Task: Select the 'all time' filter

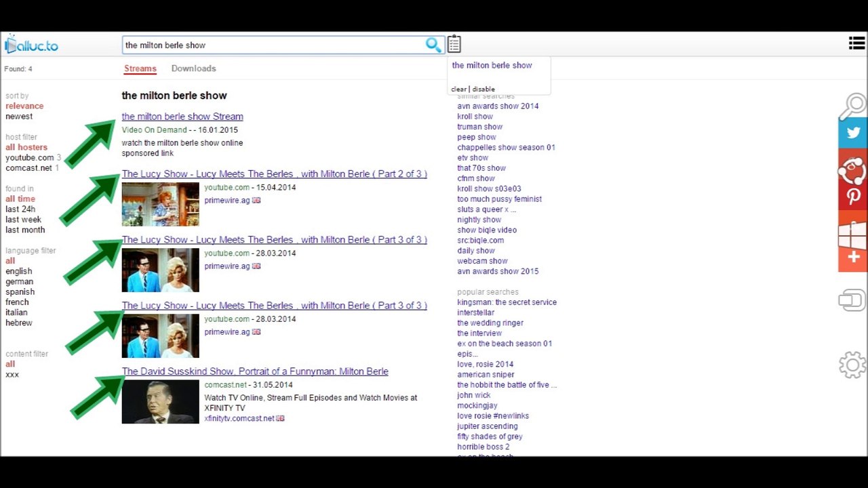Action: pos(20,199)
